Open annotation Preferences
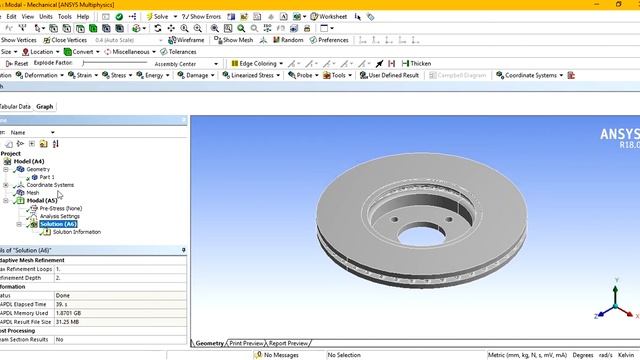 (x=329, y=40)
